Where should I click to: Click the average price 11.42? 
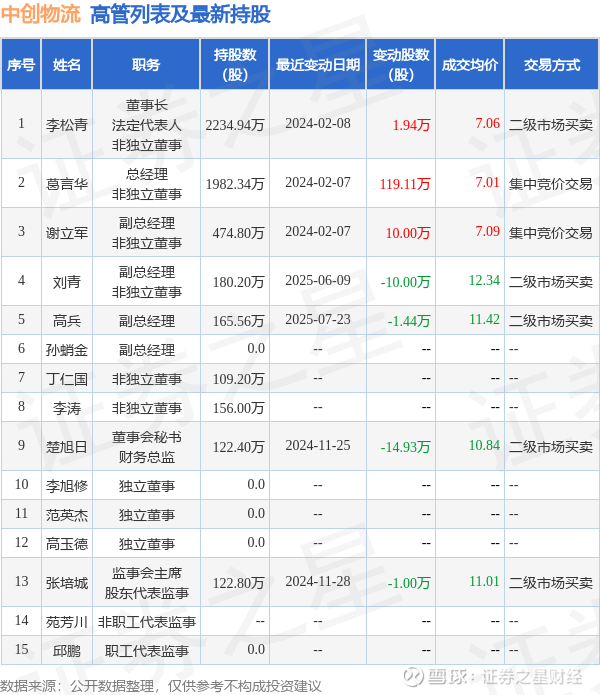click(x=484, y=319)
